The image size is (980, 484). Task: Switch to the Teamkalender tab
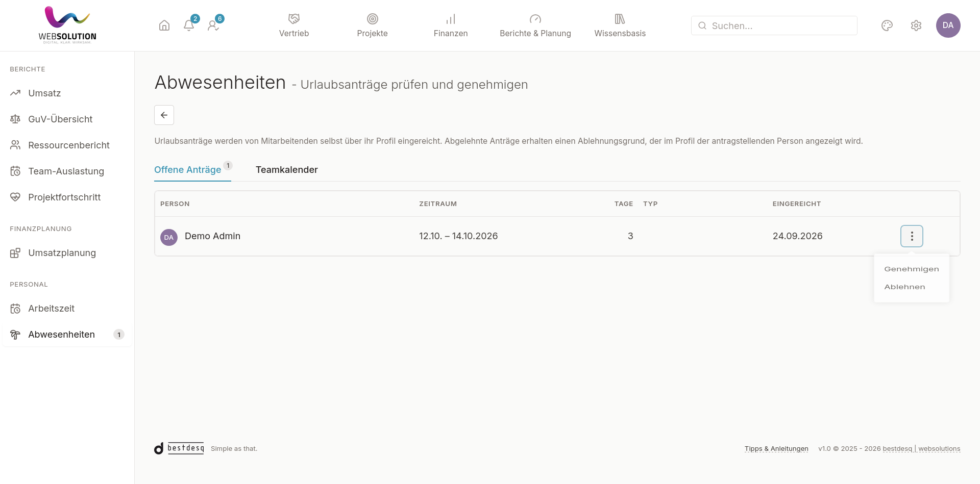pyautogui.click(x=287, y=170)
